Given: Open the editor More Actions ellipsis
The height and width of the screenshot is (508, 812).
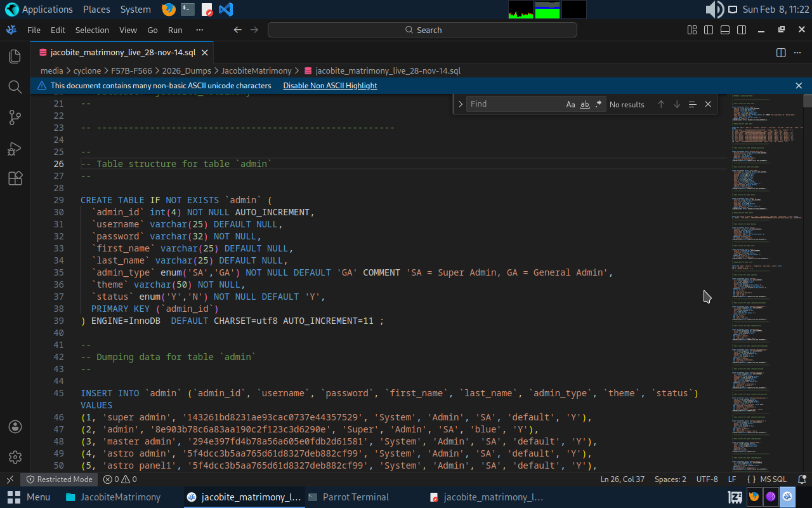Looking at the screenshot, I should pyautogui.click(x=799, y=53).
